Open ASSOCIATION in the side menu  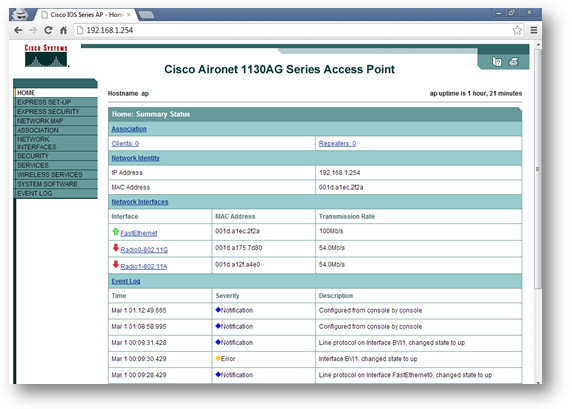tap(56, 130)
